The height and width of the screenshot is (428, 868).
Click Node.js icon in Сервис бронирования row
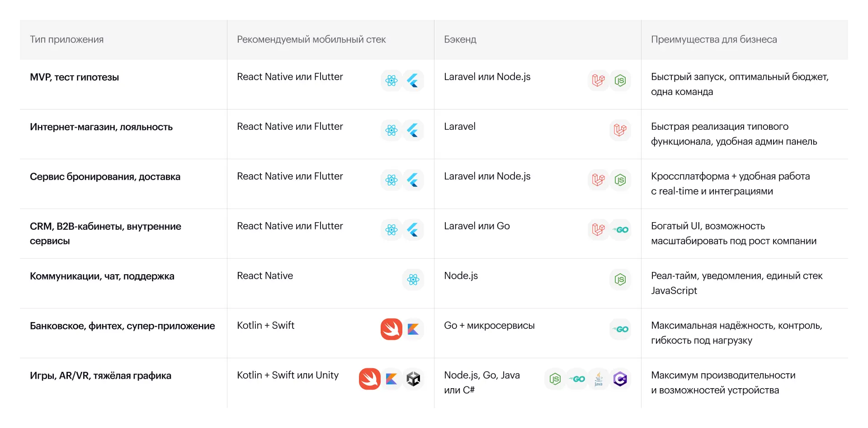coord(620,180)
